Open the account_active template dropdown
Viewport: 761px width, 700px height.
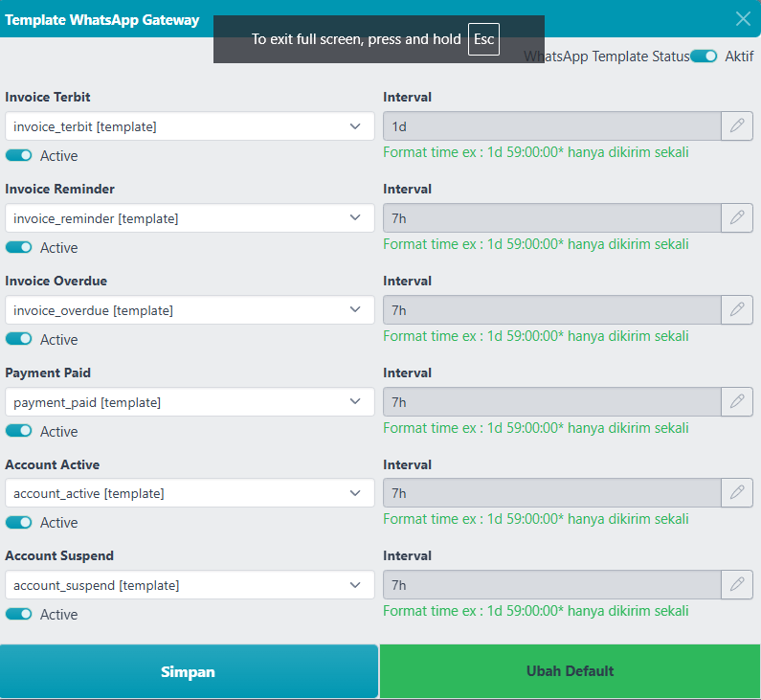click(190, 493)
